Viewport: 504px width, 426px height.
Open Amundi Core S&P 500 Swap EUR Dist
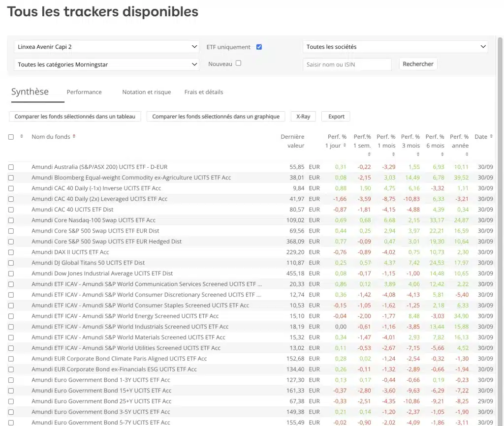pos(95,231)
